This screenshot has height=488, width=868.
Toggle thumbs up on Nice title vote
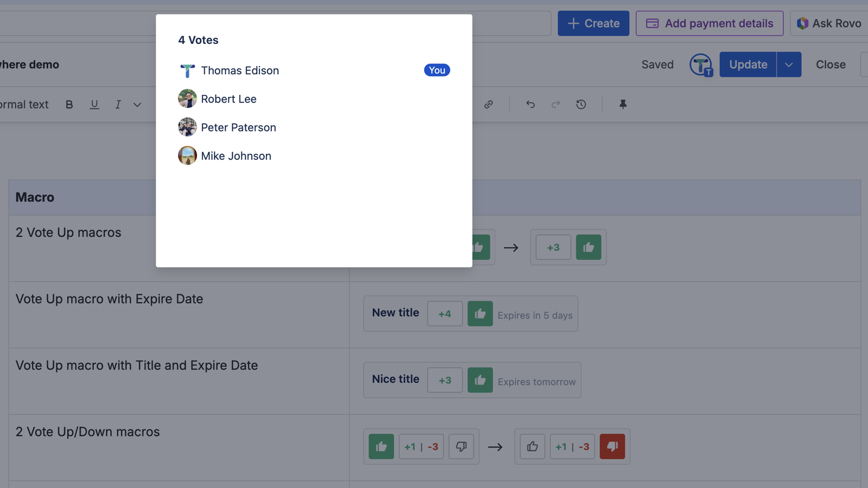[480, 380]
